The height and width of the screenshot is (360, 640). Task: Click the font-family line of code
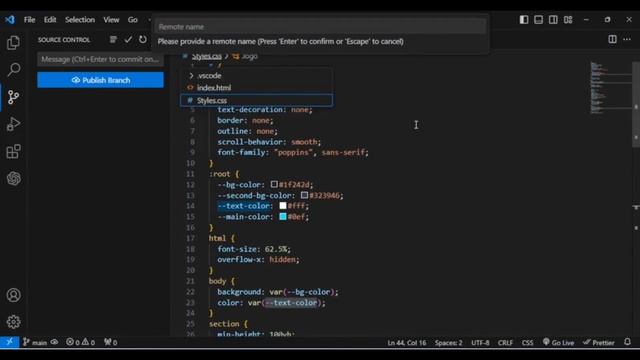click(x=293, y=152)
